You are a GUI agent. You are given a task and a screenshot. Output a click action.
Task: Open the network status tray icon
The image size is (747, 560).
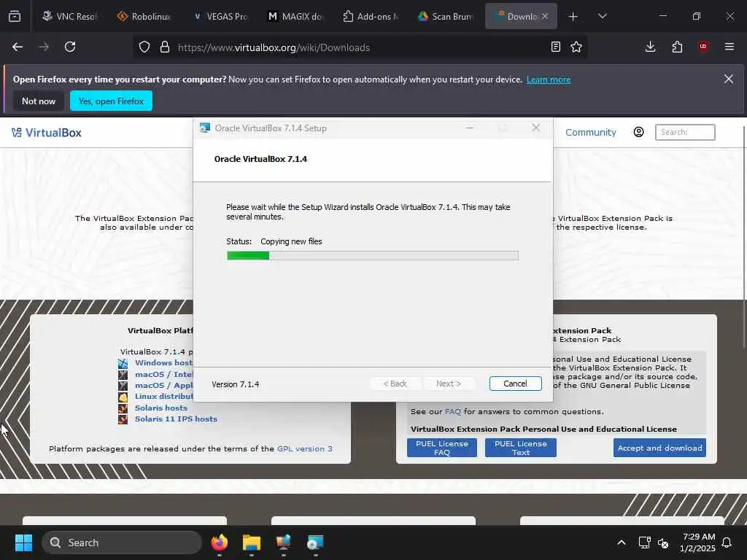pyautogui.click(x=645, y=542)
